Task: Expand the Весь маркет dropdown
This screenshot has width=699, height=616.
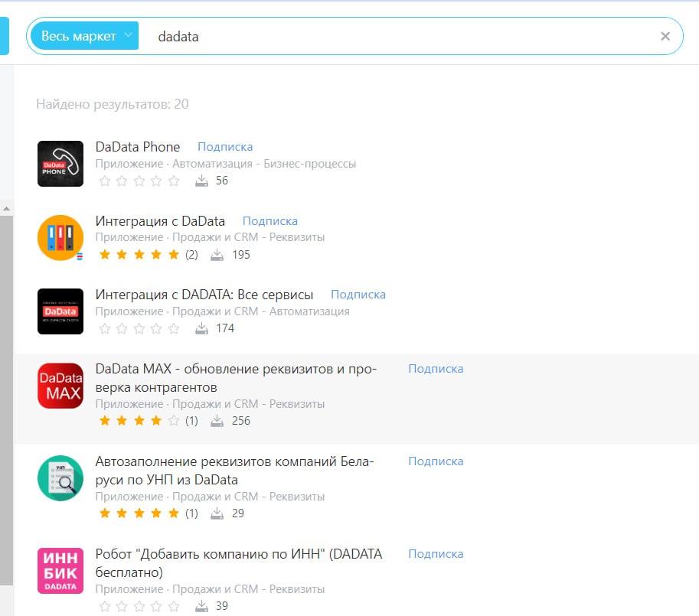Action: [x=85, y=36]
